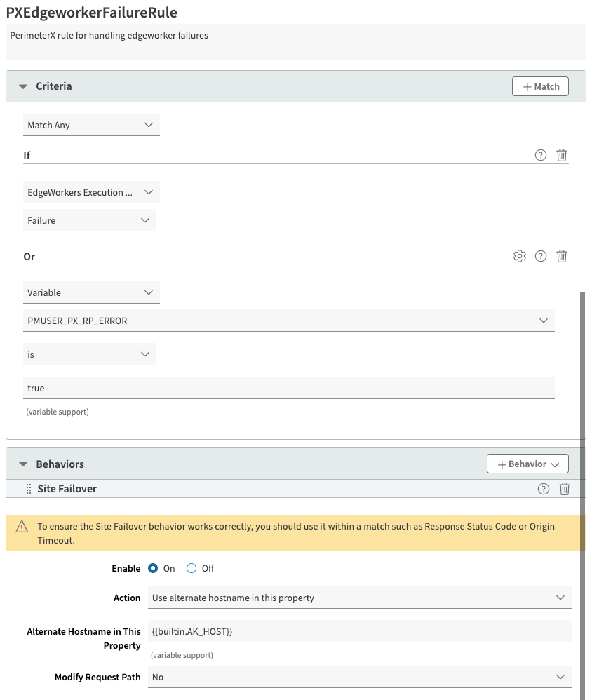Open the Action dropdown for Site Failover
The height and width of the screenshot is (700, 592).
[x=359, y=598]
